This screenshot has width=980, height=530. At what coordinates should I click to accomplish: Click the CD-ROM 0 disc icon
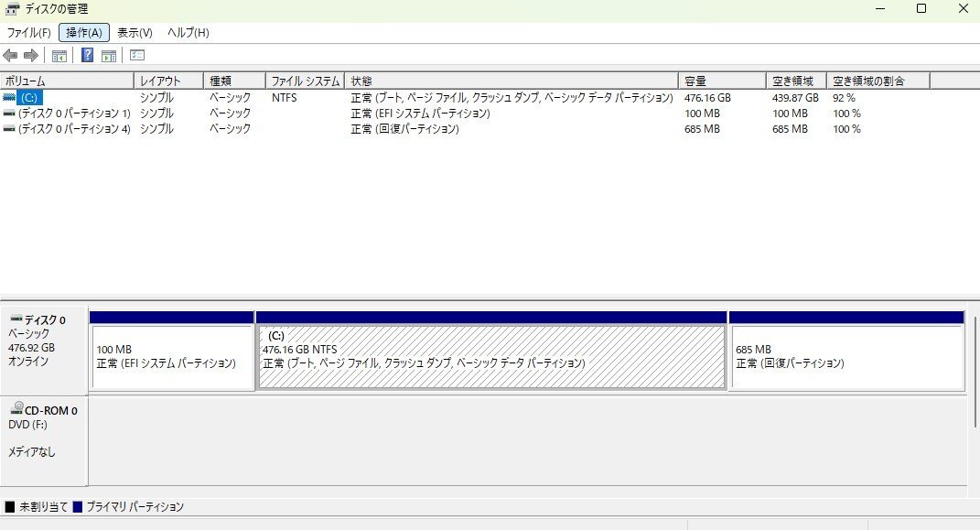(x=16, y=408)
